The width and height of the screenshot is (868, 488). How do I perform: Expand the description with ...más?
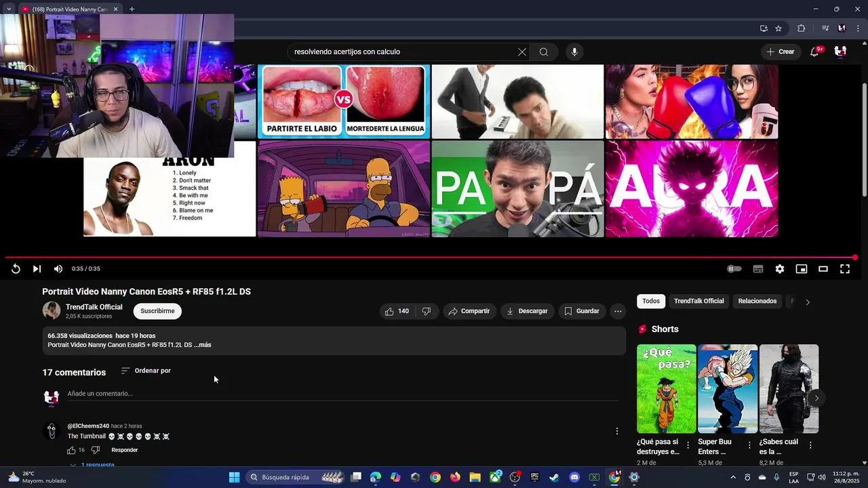(x=203, y=345)
